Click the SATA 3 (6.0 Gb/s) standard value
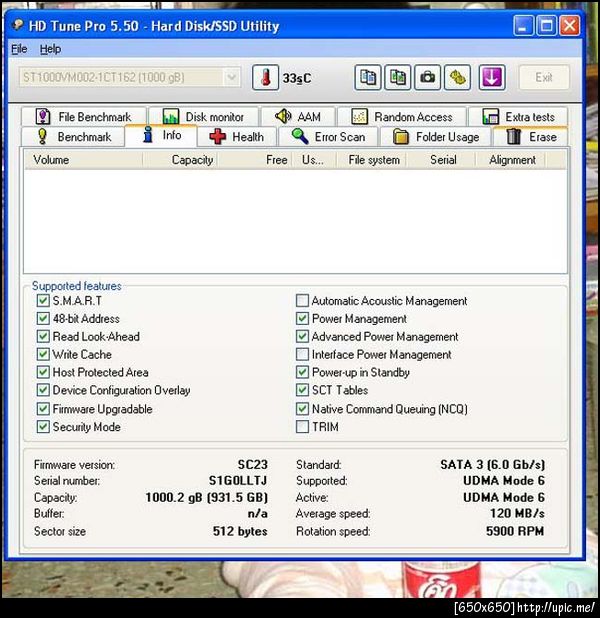 492,464
